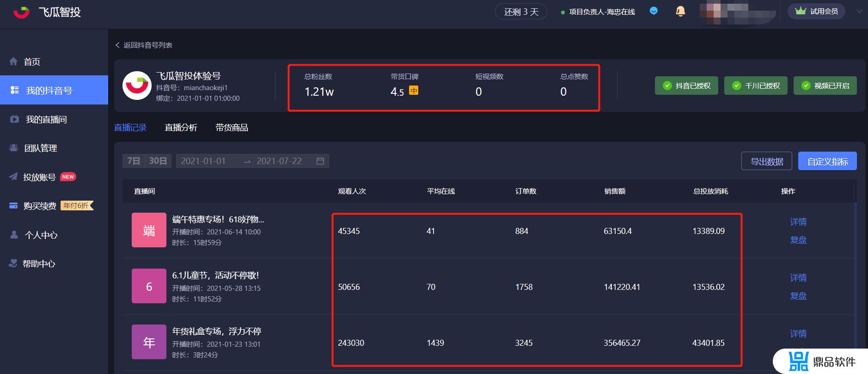868x374 pixels.
Task: Click the card icon beside 购买续费
Action: (x=13, y=205)
